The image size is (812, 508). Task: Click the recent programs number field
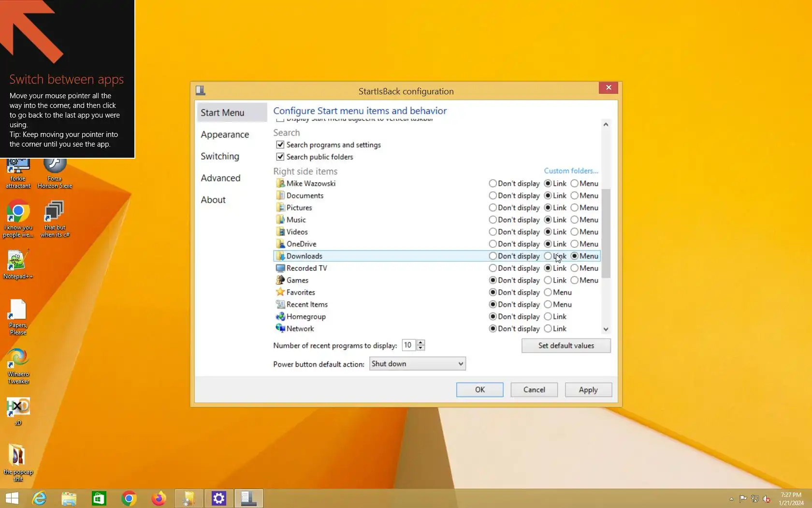(x=409, y=345)
